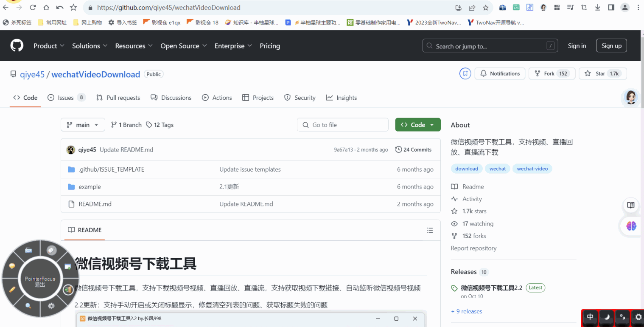
Task: Click the wechat topic tag
Action: (x=498, y=169)
